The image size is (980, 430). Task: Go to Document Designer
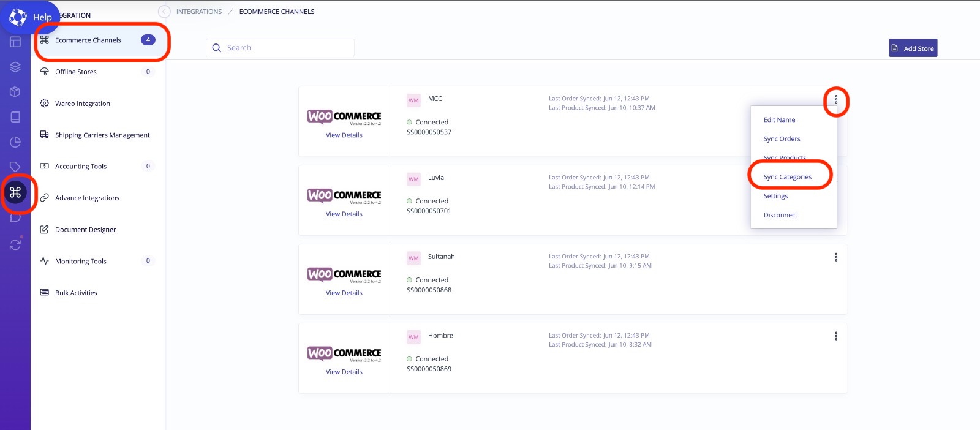(85, 230)
